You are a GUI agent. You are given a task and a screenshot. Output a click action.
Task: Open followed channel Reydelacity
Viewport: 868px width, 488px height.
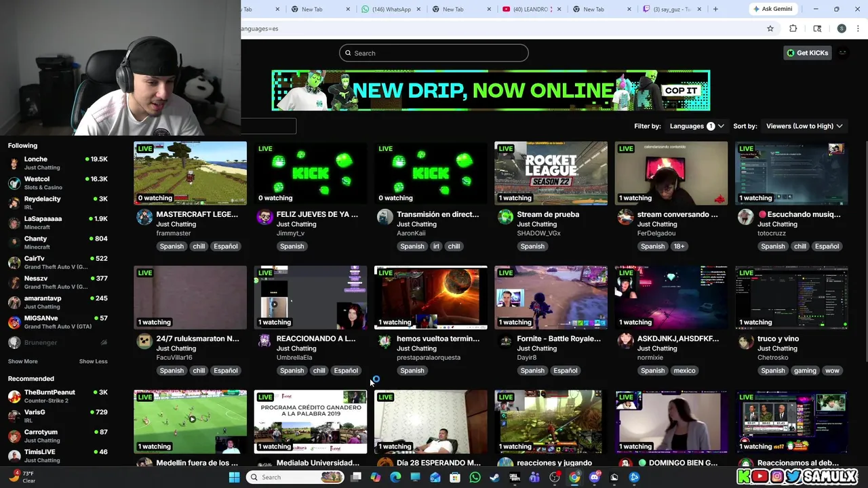click(58, 203)
